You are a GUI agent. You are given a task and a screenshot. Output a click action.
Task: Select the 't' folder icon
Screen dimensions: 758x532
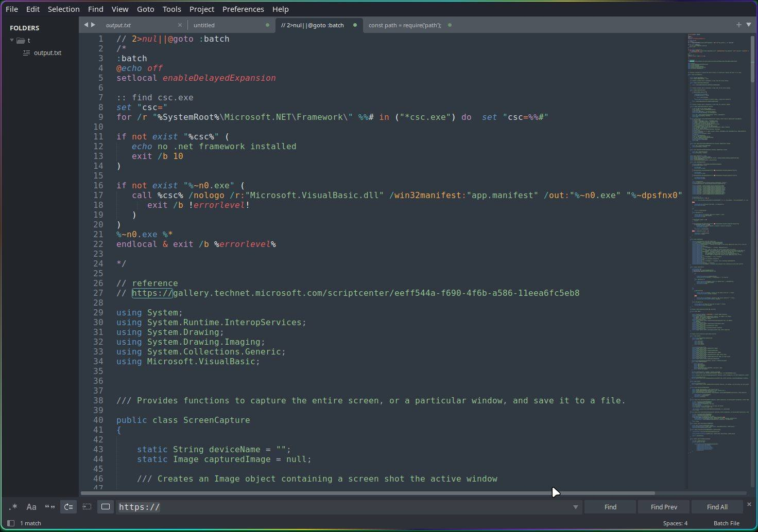[x=21, y=40]
